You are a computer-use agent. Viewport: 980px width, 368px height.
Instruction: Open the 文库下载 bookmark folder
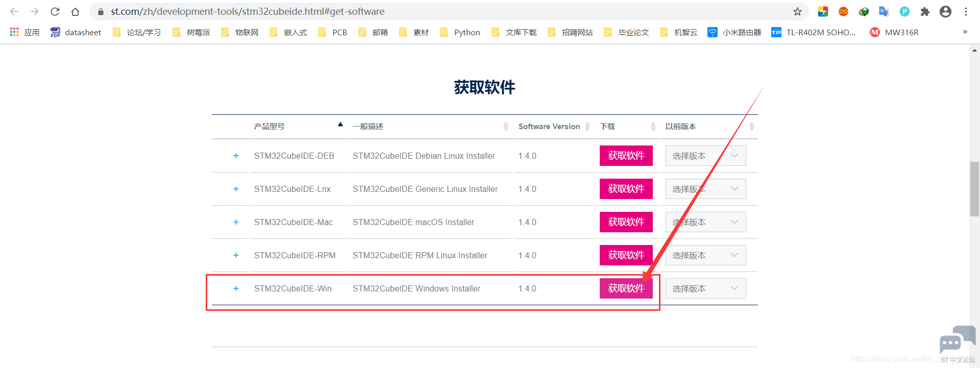514,32
